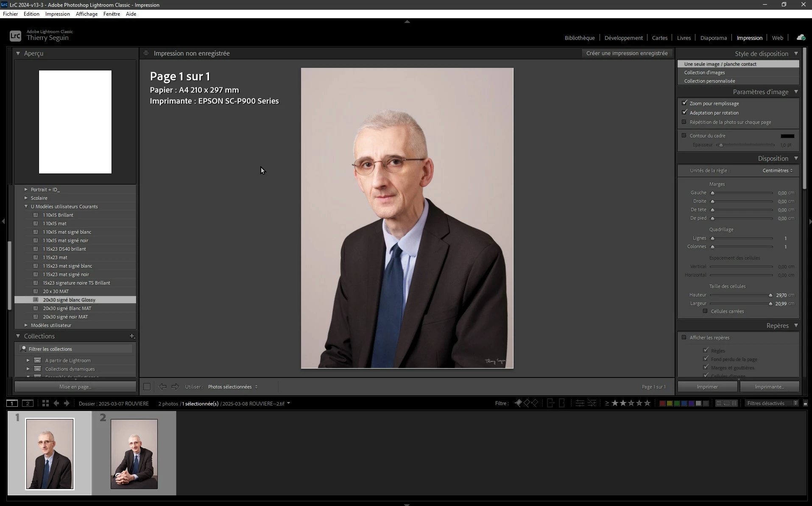Viewport: 812px width, 506px height.
Task: Check Cellules carrées option
Action: (705, 311)
